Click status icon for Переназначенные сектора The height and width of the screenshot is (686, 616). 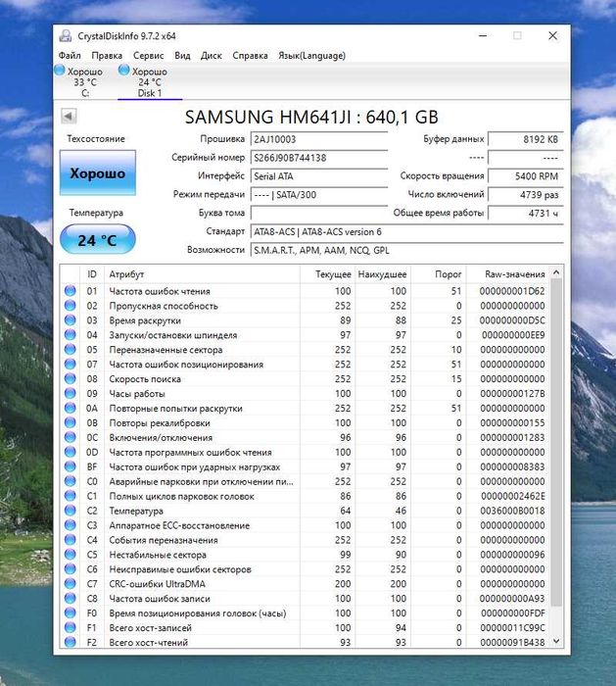[x=70, y=350]
